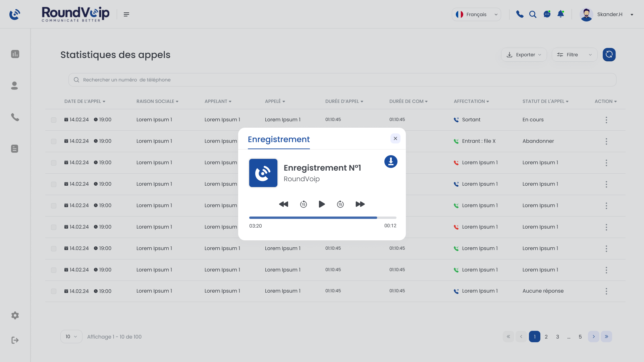Screen dimensions: 644x362
Task: Tick the checkbox of the third table row
Action: coord(54,163)
